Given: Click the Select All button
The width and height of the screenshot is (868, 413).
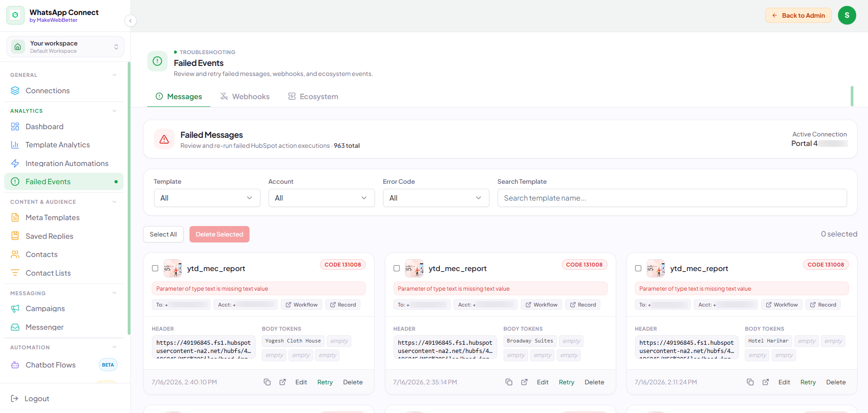Looking at the screenshot, I should pyautogui.click(x=163, y=234).
